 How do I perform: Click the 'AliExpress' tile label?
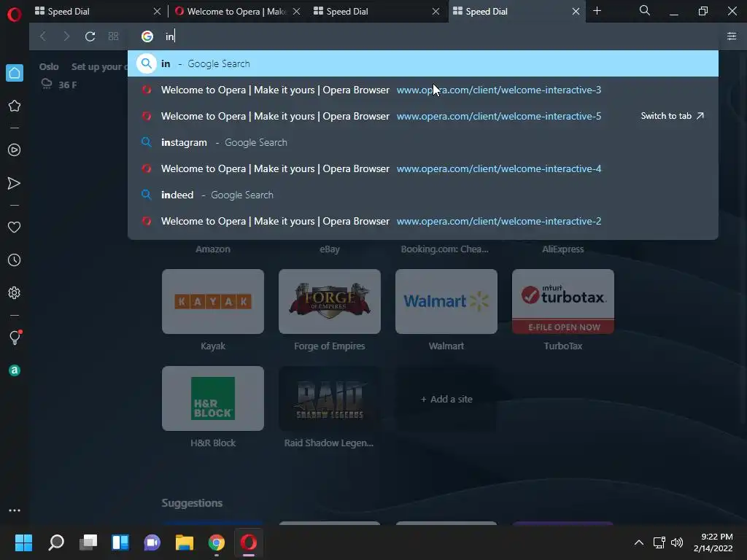click(x=563, y=249)
